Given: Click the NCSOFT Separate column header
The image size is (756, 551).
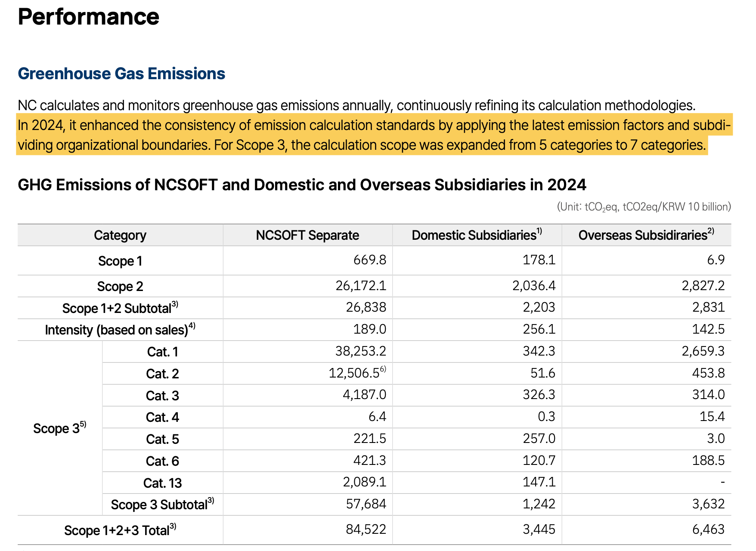Looking at the screenshot, I should pyautogui.click(x=307, y=235).
